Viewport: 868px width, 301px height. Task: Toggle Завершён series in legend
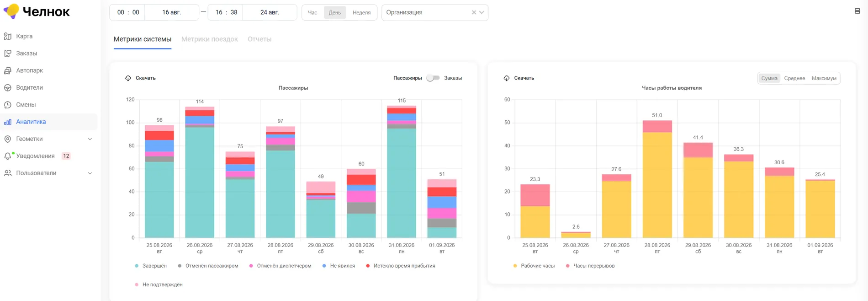(151, 266)
